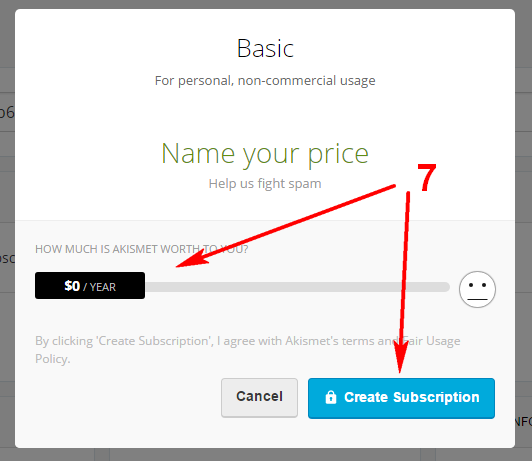Click the far right end of the price slider
Viewport: 532px width, 461px height.
pos(446,287)
